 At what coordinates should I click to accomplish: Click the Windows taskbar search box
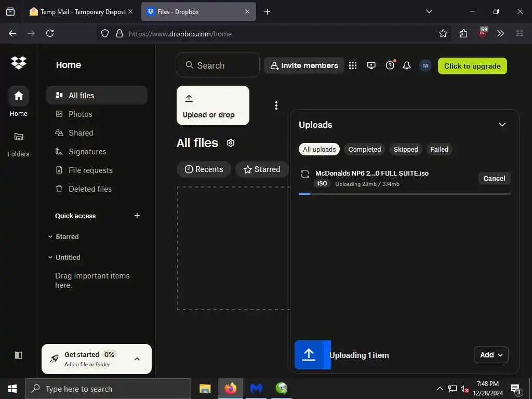click(x=108, y=389)
